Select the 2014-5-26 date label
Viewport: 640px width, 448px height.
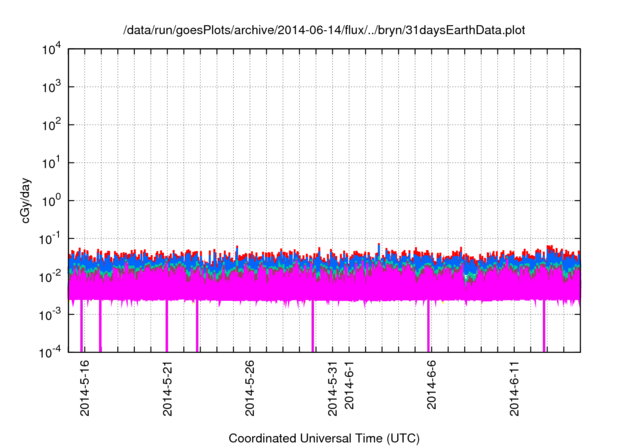coord(250,388)
